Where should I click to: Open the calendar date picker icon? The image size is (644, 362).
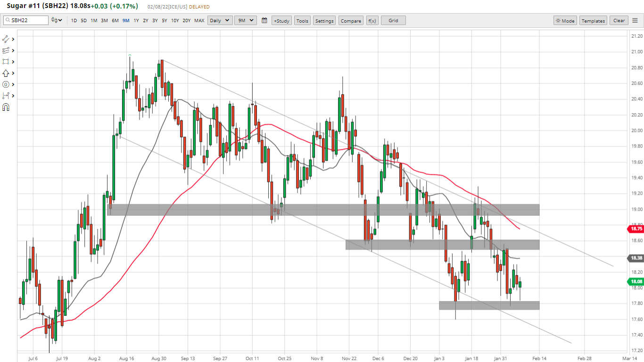[264, 20]
